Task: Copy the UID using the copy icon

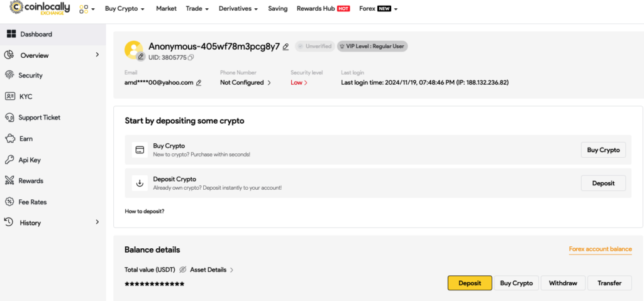Action: point(191,58)
